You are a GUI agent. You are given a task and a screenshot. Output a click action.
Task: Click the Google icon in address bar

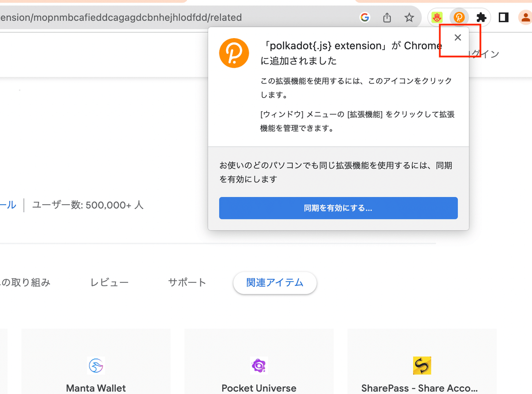[365, 18]
